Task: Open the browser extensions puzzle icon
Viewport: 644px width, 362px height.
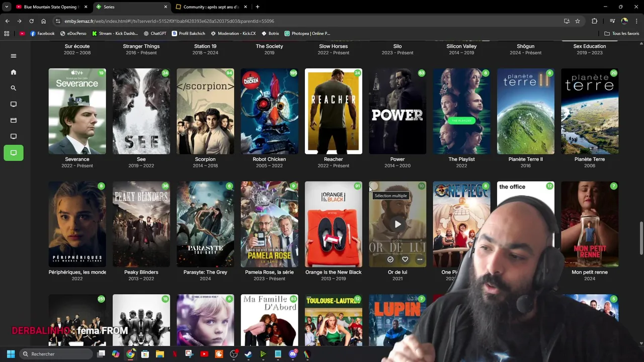Action: coord(594,21)
